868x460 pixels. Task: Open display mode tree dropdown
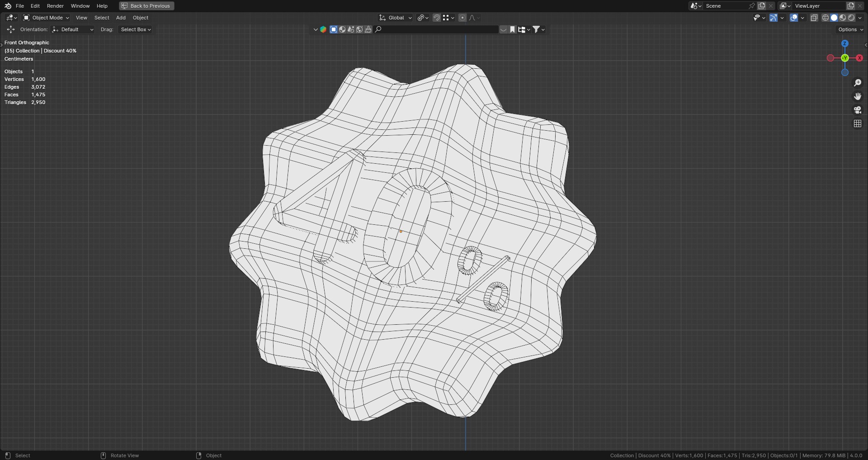524,29
